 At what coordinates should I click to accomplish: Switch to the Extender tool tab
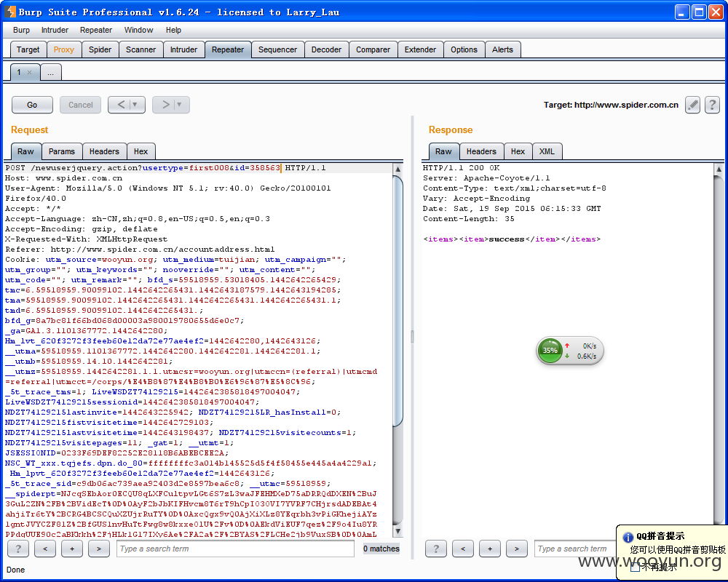coord(420,49)
